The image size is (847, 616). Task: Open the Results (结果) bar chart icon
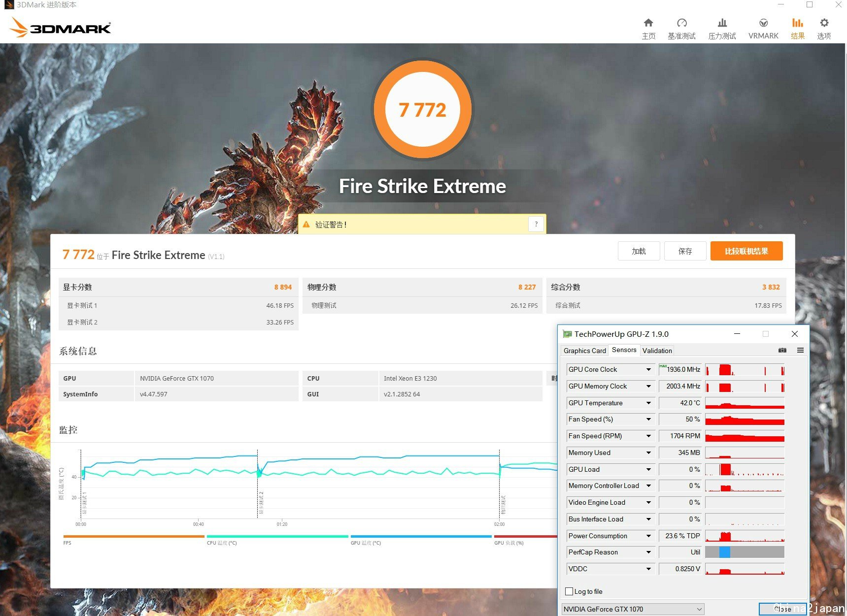tap(797, 23)
